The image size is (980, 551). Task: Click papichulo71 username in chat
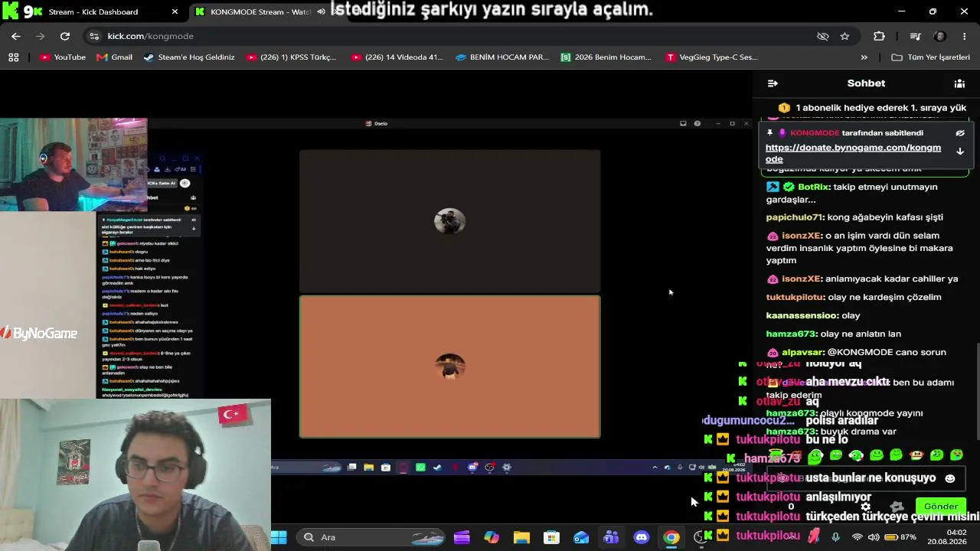(794, 217)
